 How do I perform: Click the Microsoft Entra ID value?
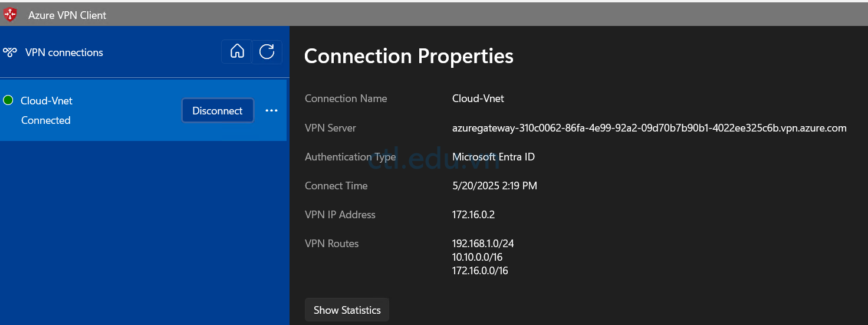click(x=494, y=157)
